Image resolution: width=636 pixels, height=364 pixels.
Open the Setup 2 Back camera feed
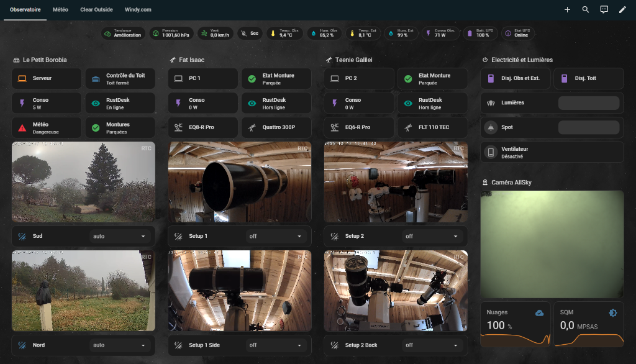click(x=396, y=291)
